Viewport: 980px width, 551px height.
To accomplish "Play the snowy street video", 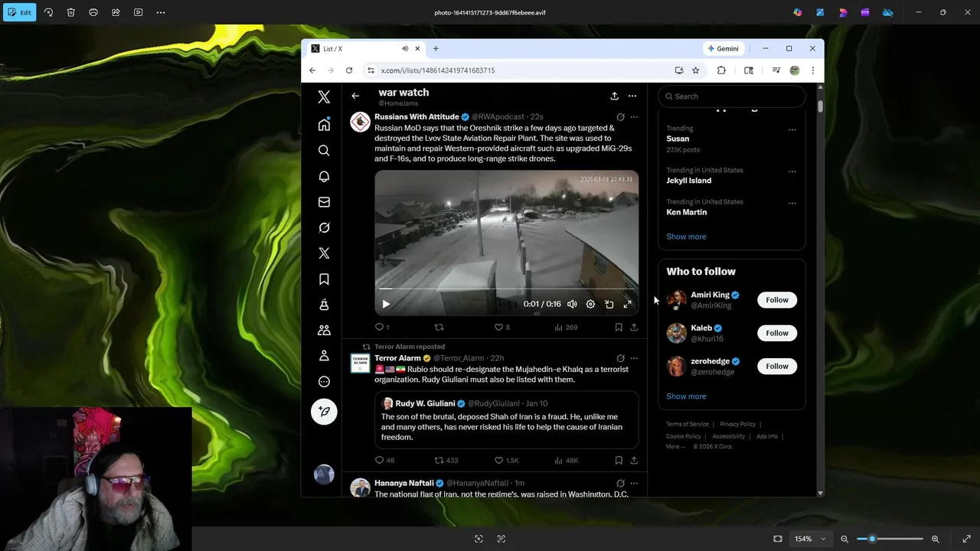I will [386, 304].
